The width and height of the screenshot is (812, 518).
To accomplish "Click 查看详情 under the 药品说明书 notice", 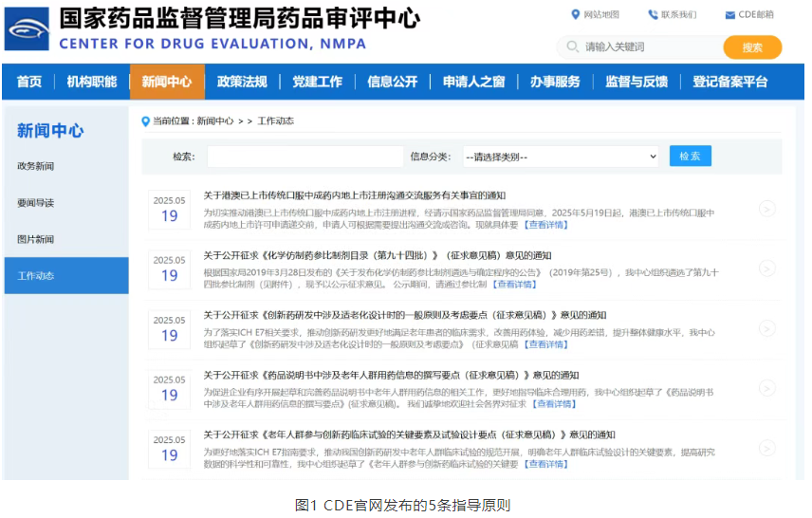I will (554, 404).
